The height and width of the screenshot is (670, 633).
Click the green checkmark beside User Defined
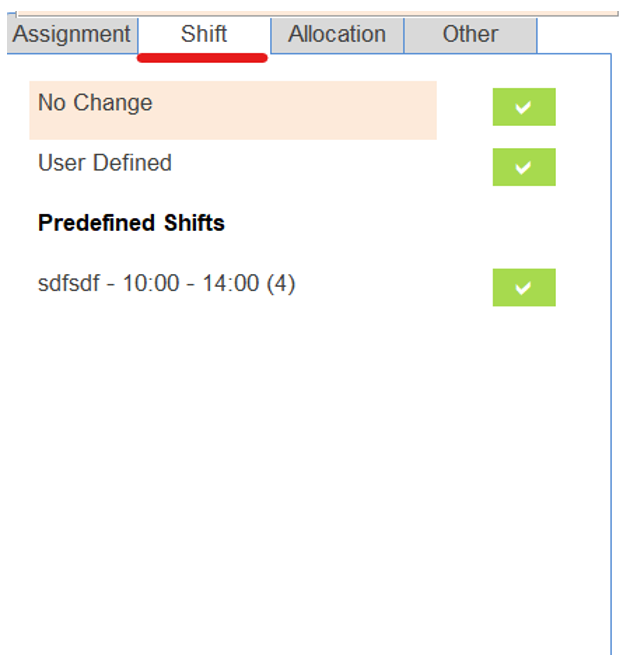coord(524,167)
